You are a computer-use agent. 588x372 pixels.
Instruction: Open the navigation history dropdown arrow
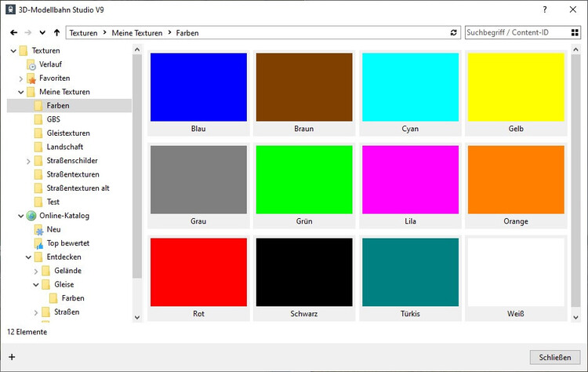tap(42, 33)
